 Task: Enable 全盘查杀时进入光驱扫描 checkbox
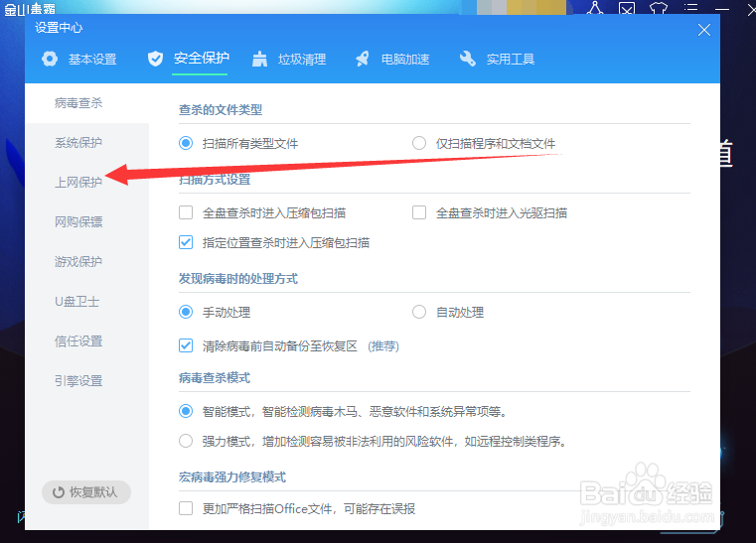point(419,212)
